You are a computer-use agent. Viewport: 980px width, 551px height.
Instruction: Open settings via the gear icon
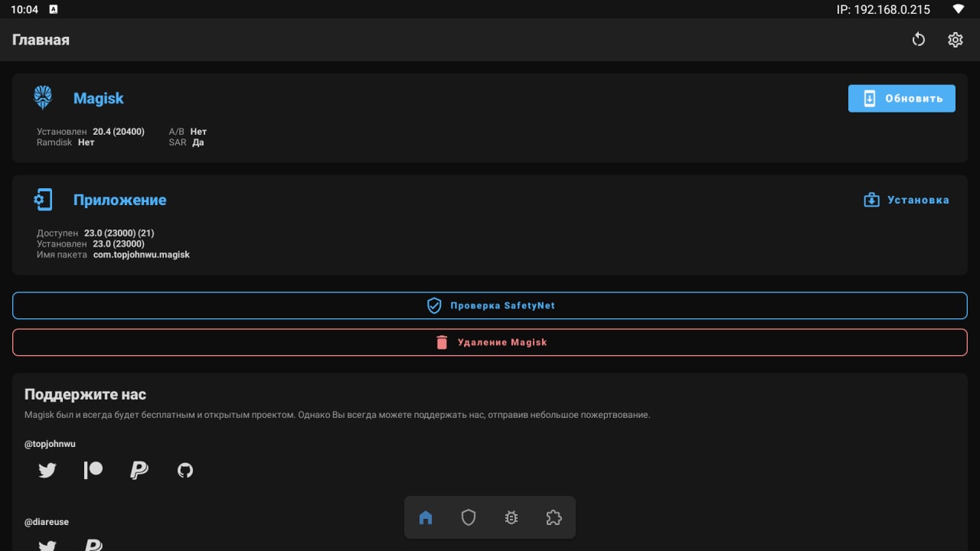coord(955,40)
